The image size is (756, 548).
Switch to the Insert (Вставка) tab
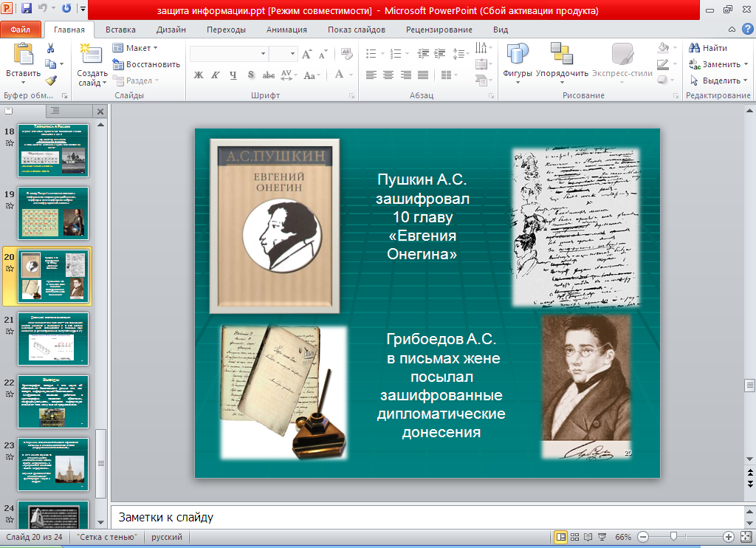120,30
